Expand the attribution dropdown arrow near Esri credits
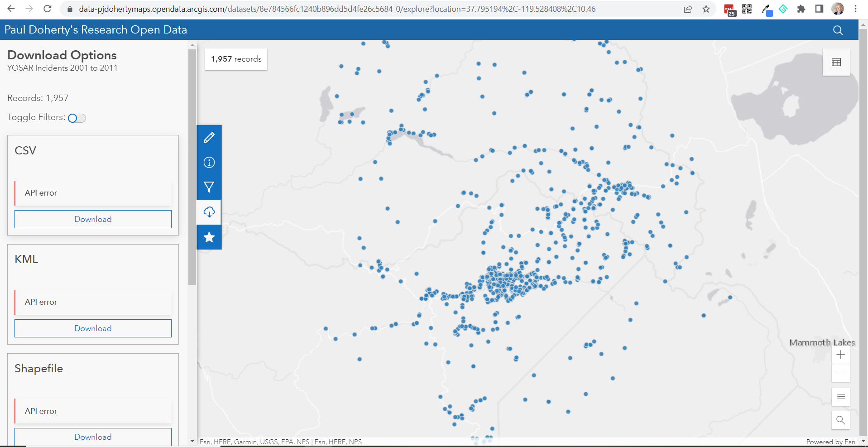Viewport: 868px width, 447px height. tap(192, 441)
